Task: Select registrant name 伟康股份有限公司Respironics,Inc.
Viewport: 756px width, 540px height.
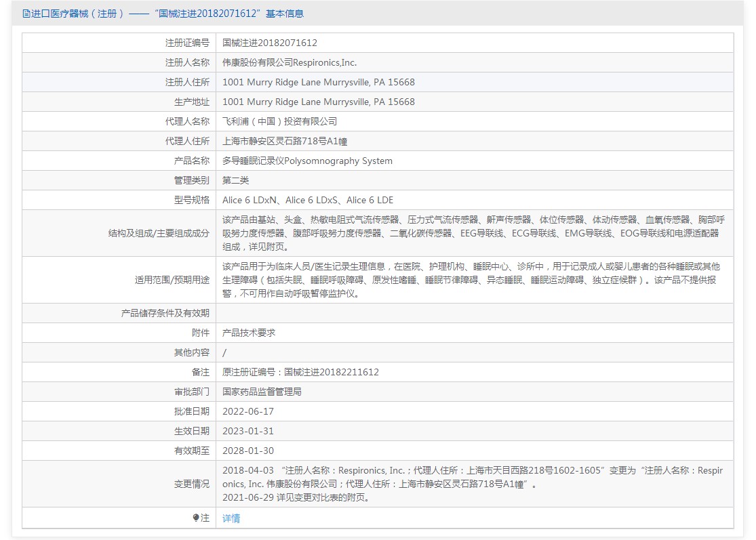Action: click(x=290, y=62)
